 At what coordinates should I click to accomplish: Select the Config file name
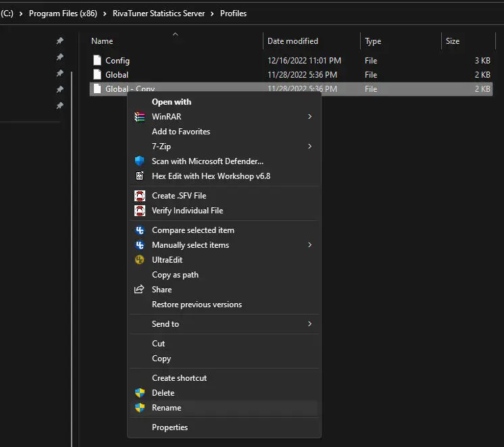pos(118,61)
